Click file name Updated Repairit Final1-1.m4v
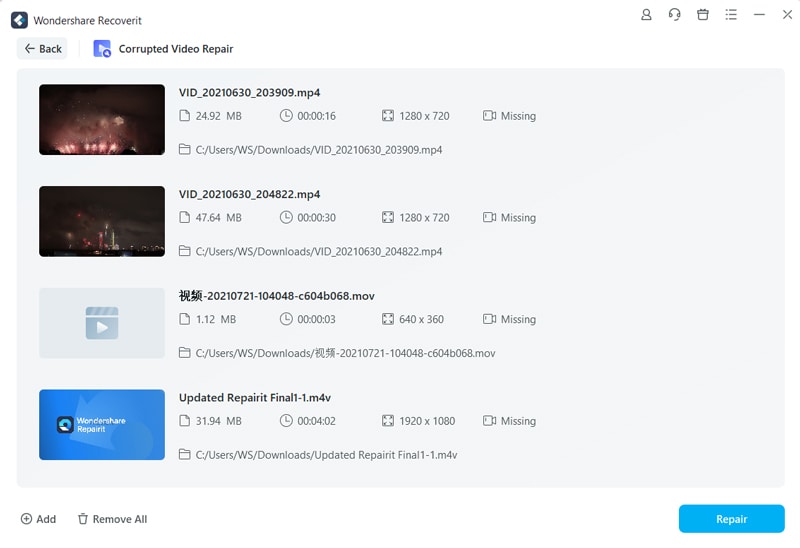Viewport: 800px width, 548px height. 255,397
